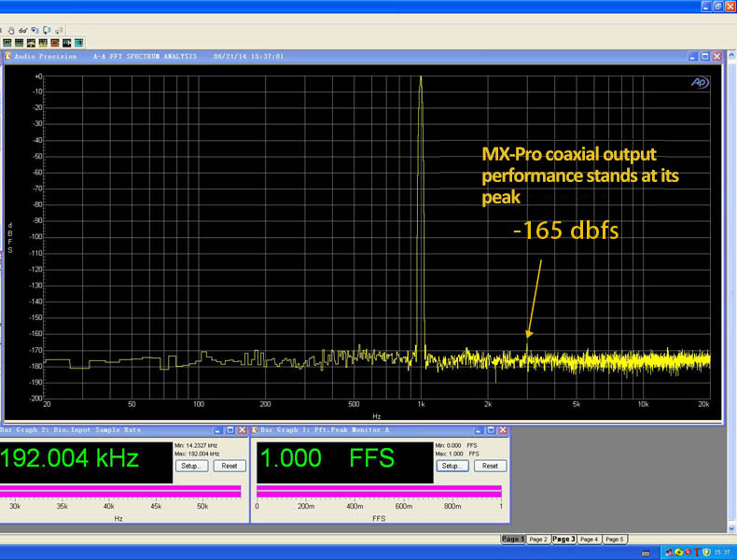
Task: Reset the Input Sample Rate bar graph
Action: 229,466
